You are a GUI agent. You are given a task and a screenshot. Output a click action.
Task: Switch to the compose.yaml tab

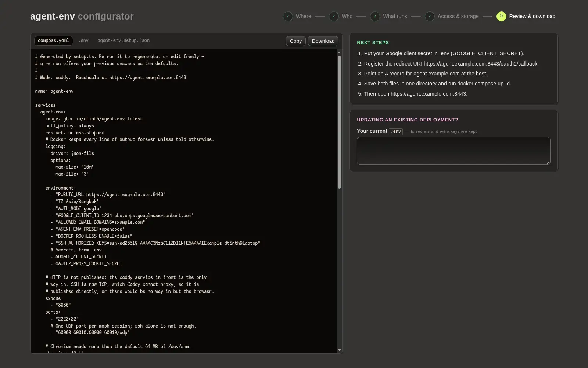[x=54, y=40]
